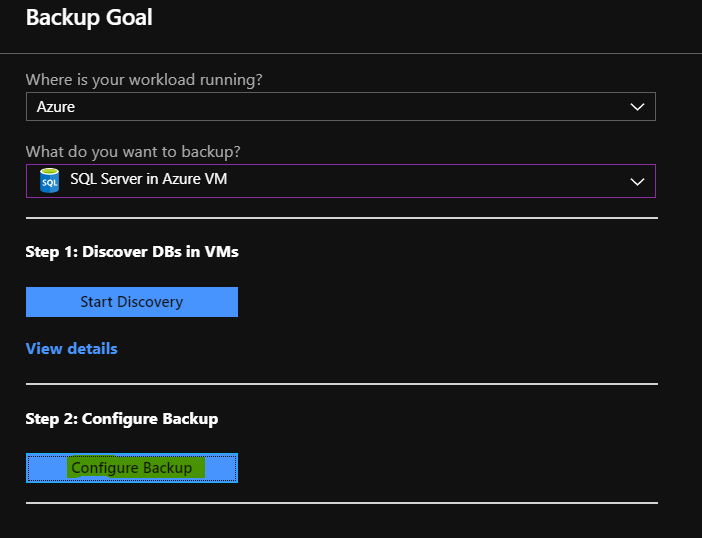Click the 'SQL Server in Azure VM' text
702x538 pixels.
(149, 179)
